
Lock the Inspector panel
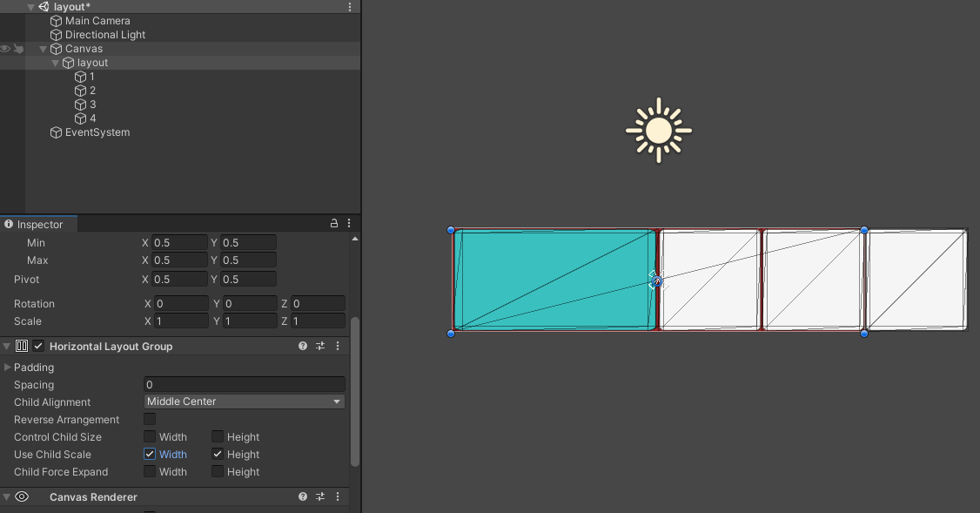[333, 223]
